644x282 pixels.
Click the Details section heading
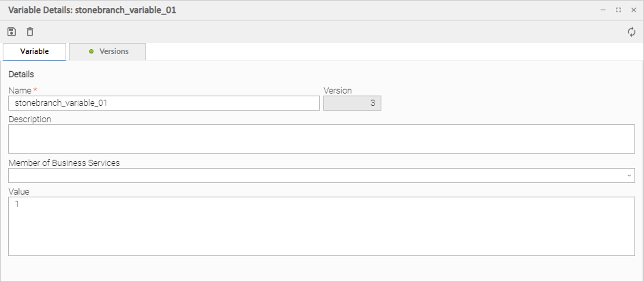[21, 74]
